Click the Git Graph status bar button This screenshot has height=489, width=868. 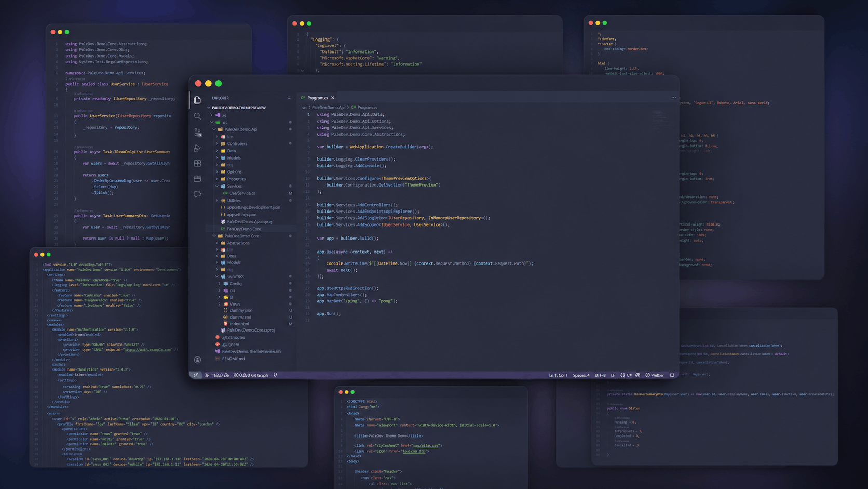click(260, 375)
